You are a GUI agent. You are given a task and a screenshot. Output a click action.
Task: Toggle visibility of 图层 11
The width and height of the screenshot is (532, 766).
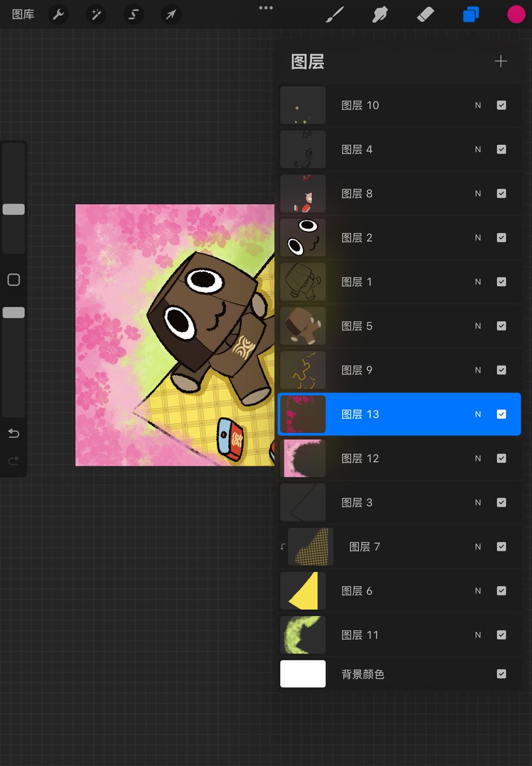coord(501,635)
